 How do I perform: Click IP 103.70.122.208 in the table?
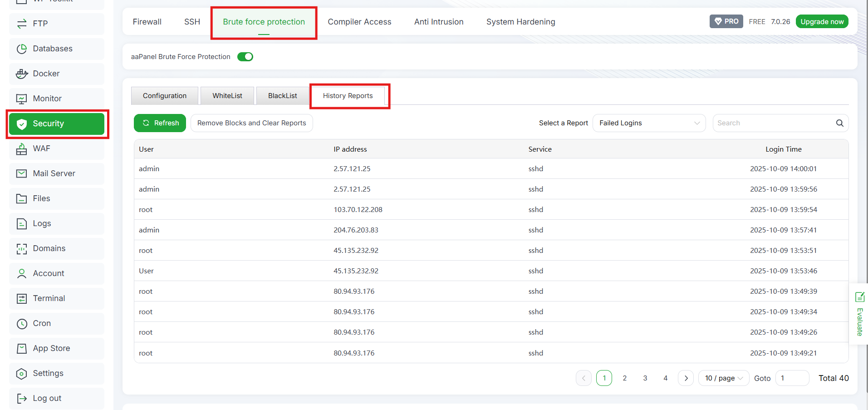358,210
